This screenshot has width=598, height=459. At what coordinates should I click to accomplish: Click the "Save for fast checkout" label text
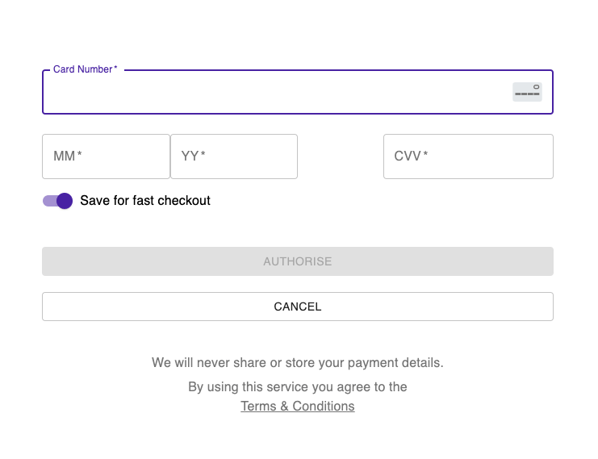tap(145, 201)
